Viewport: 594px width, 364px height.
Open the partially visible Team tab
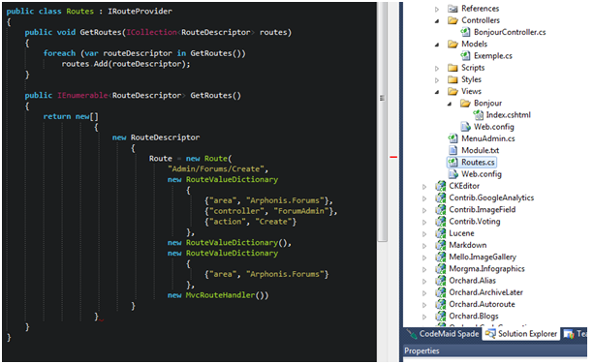(575, 334)
